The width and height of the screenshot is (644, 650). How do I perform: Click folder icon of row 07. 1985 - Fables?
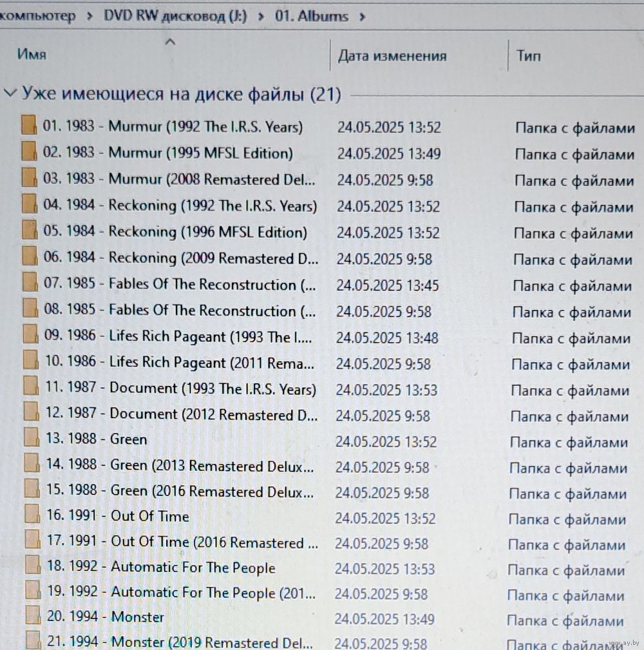30,282
